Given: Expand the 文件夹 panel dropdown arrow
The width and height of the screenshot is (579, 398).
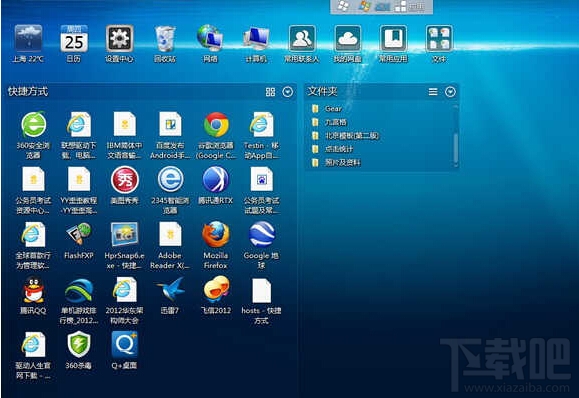Looking at the screenshot, I should coord(450,92).
